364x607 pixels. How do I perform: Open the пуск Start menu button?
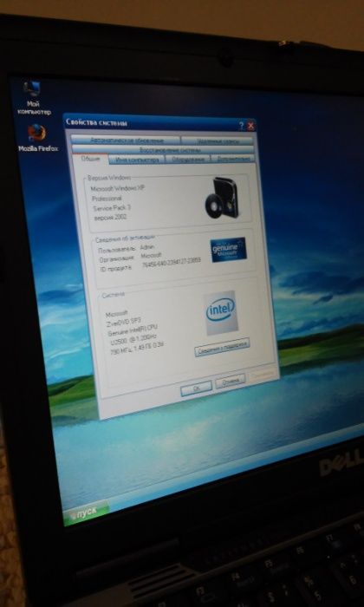coord(86,512)
